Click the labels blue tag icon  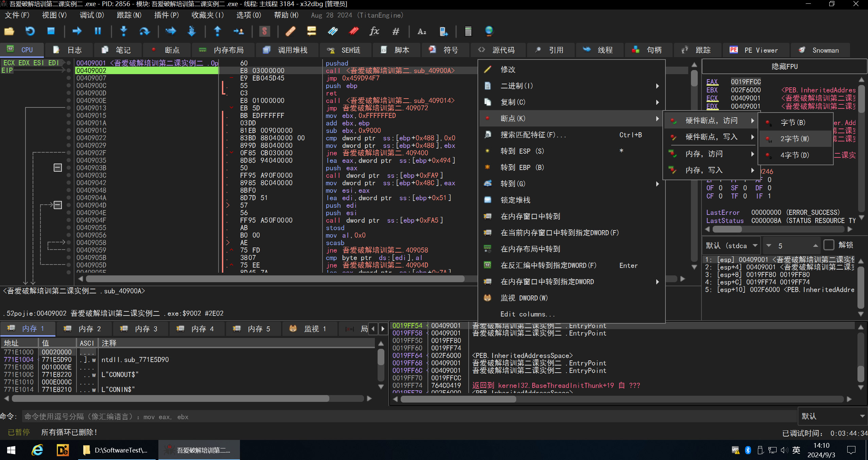click(333, 31)
